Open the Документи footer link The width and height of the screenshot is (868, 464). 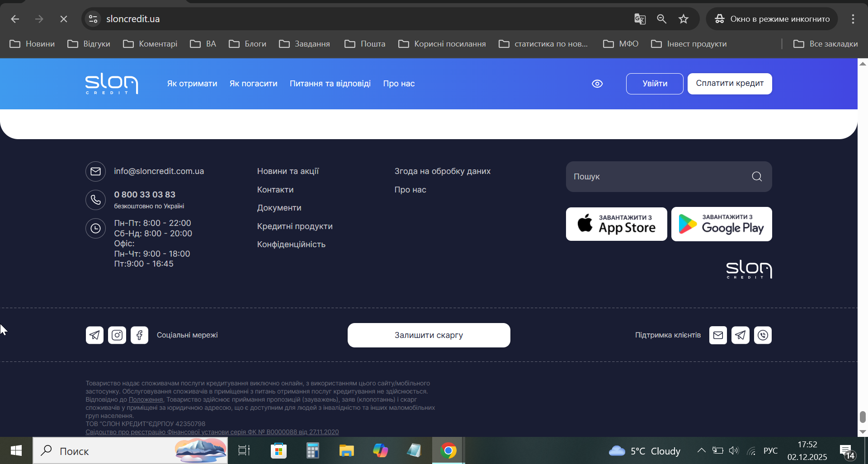click(279, 208)
